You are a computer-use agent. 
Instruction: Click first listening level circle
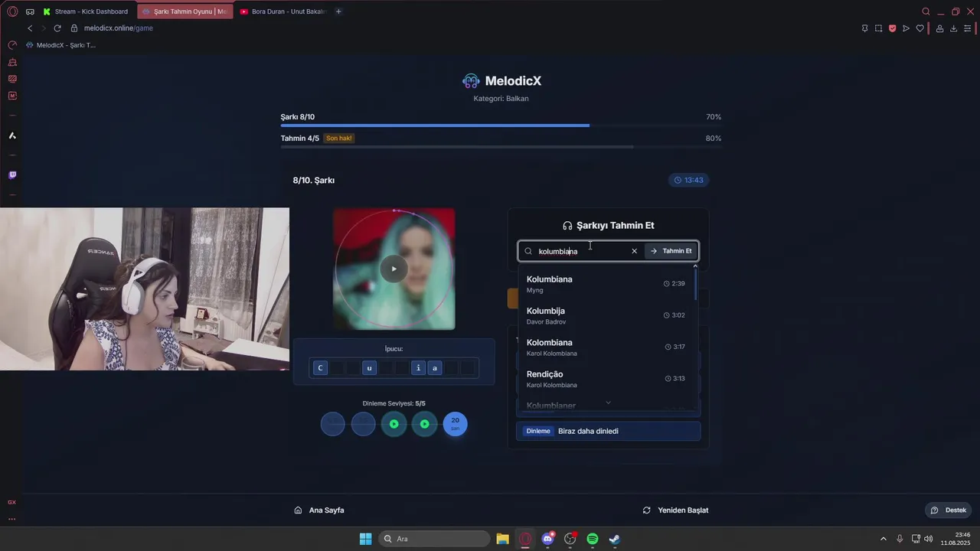click(x=332, y=423)
